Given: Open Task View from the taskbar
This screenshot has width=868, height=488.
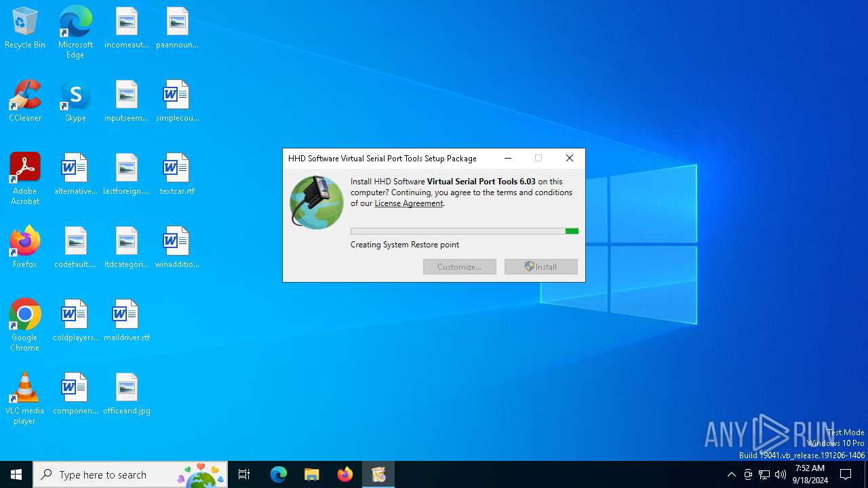Looking at the screenshot, I should click(244, 474).
